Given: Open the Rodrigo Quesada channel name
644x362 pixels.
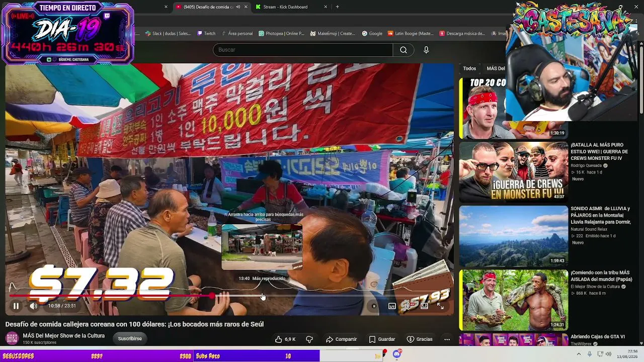Looking at the screenshot, I should pos(586,165).
